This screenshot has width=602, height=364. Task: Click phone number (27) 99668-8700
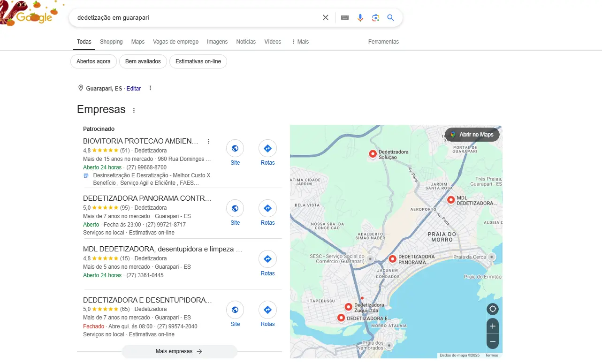146,167
